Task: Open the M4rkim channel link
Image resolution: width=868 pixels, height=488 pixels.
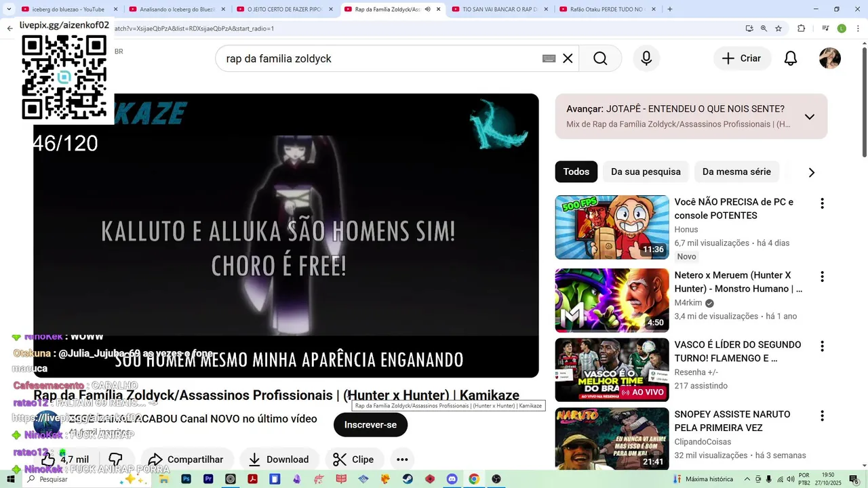Action: coord(688,303)
